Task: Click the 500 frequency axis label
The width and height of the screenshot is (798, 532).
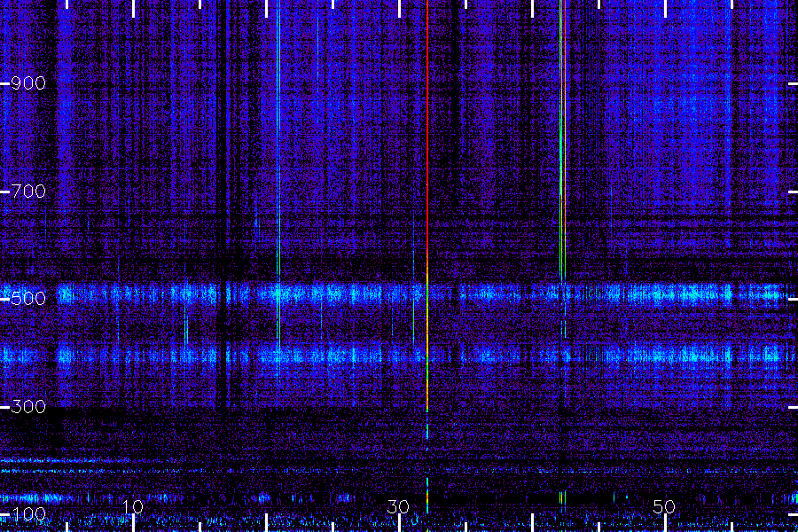Action: click(x=28, y=298)
